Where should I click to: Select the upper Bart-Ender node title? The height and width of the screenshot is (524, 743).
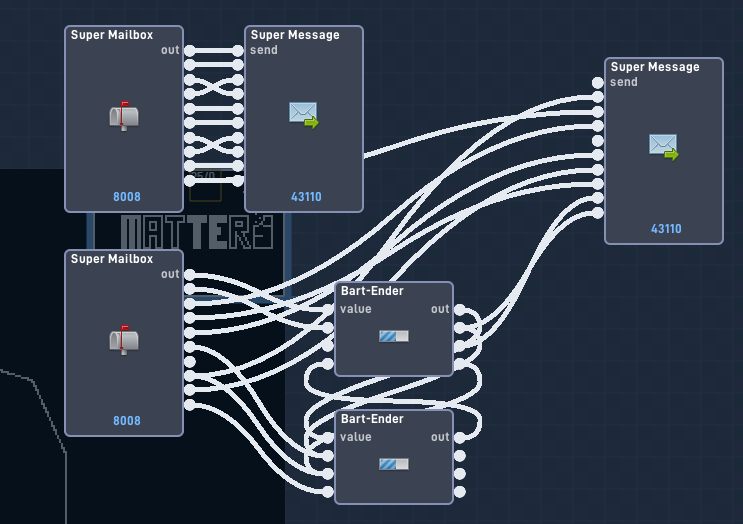[372, 291]
